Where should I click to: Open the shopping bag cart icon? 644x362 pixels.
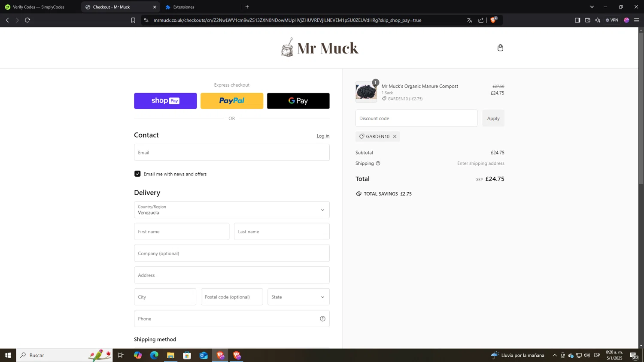[x=500, y=48]
